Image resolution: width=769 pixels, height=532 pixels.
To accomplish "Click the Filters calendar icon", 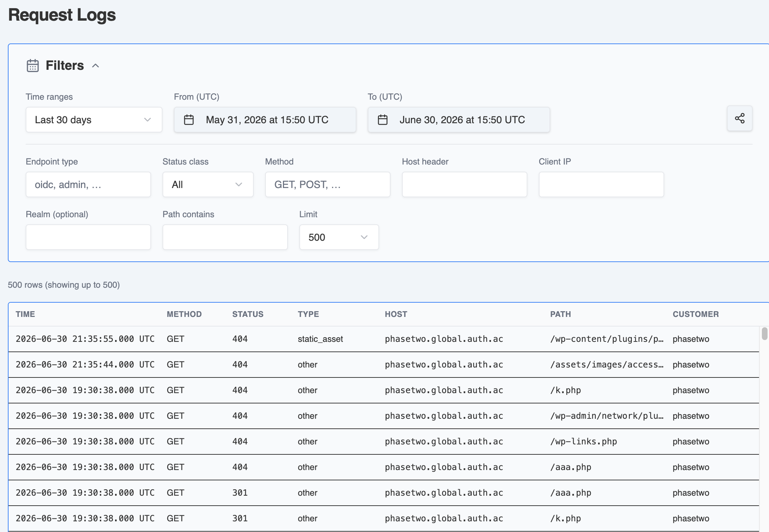I will 33,66.
